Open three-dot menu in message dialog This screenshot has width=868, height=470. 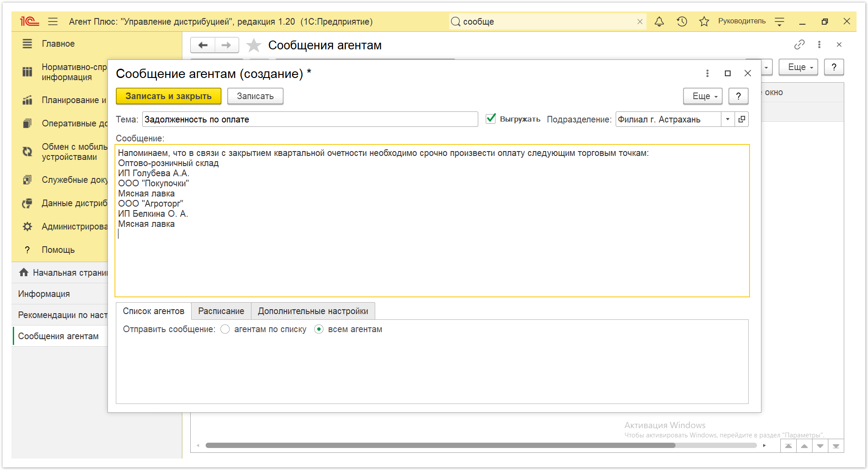(707, 74)
